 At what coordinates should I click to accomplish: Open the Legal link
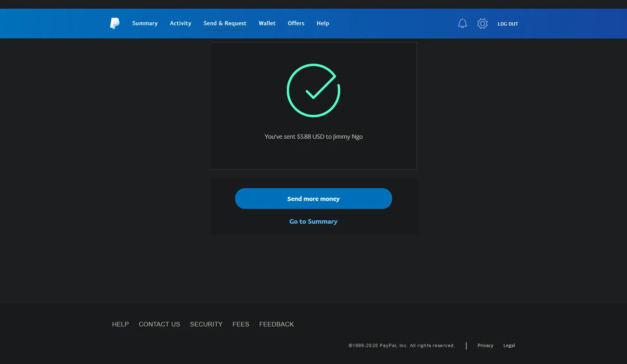(509, 345)
